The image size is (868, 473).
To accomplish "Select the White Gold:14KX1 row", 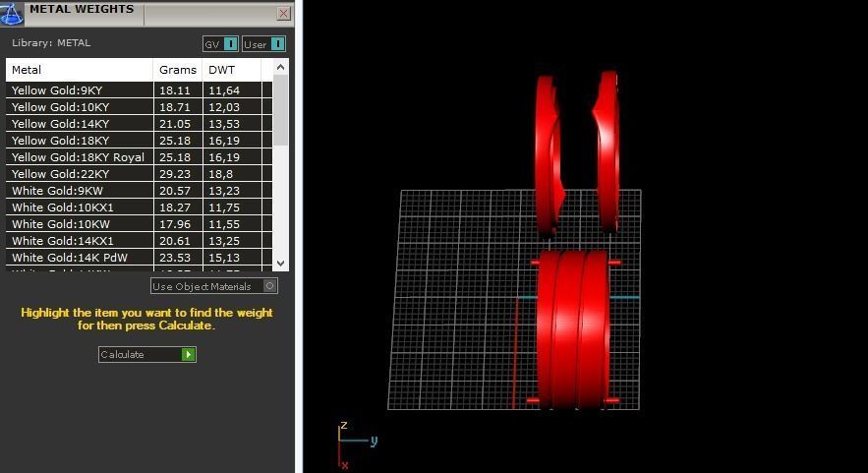I will coord(139,240).
